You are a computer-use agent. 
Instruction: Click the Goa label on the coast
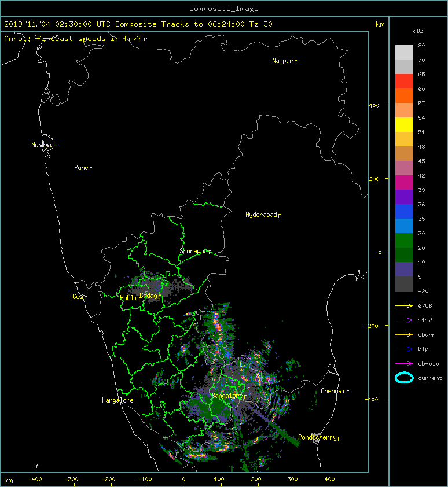[x=78, y=297]
